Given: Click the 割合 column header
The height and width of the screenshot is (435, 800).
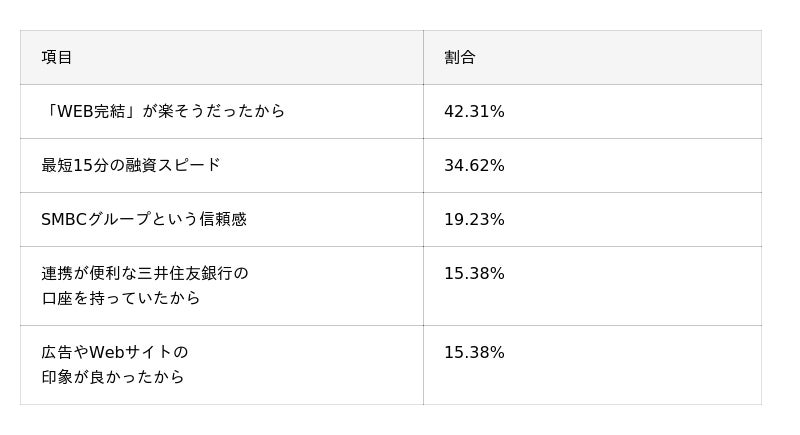Looking at the screenshot, I should click(x=460, y=58).
